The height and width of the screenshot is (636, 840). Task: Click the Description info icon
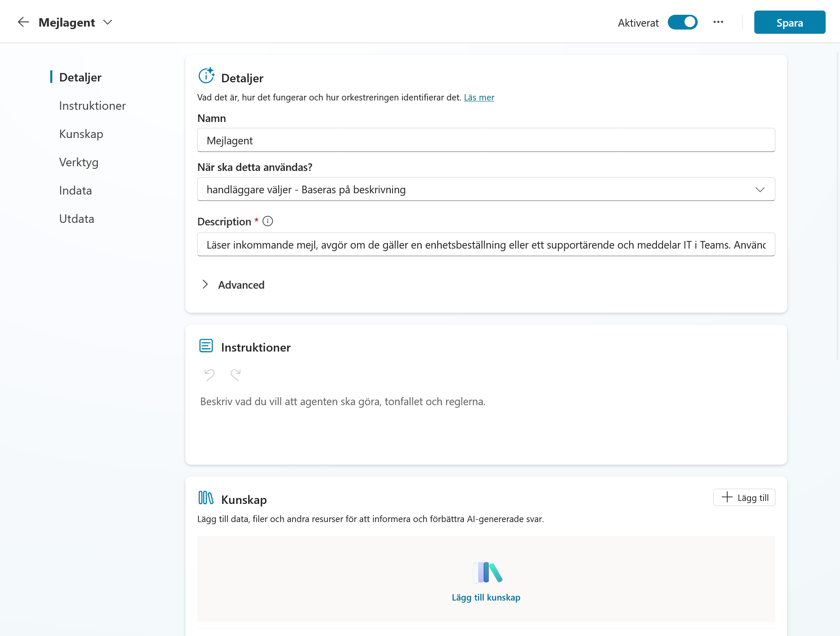click(x=268, y=221)
